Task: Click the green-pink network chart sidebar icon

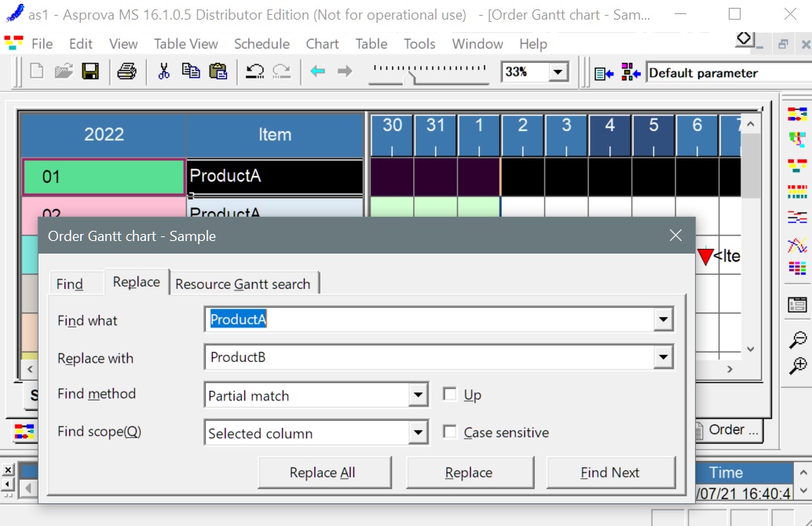Action: click(x=798, y=139)
